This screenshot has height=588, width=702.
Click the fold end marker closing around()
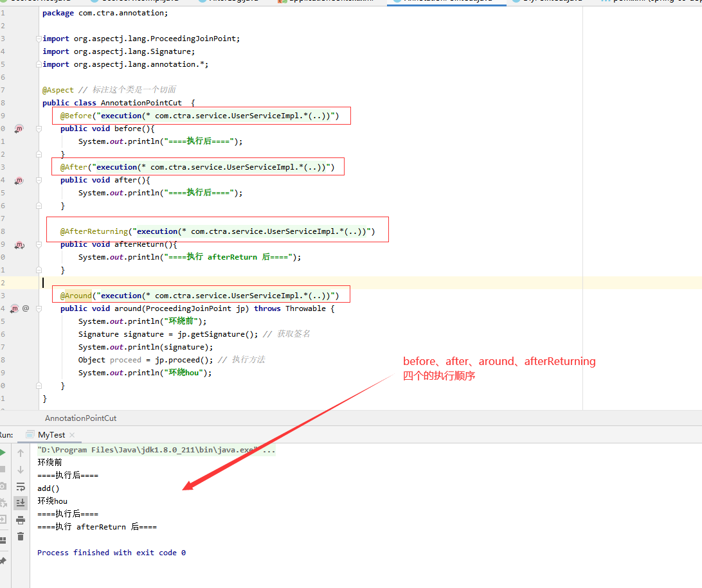click(39, 386)
